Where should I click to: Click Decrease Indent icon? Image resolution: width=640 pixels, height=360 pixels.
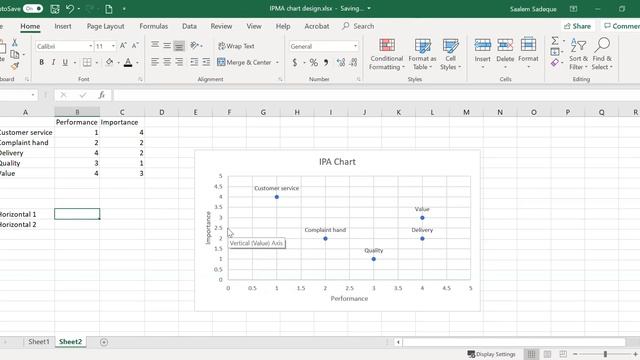pos(194,62)
